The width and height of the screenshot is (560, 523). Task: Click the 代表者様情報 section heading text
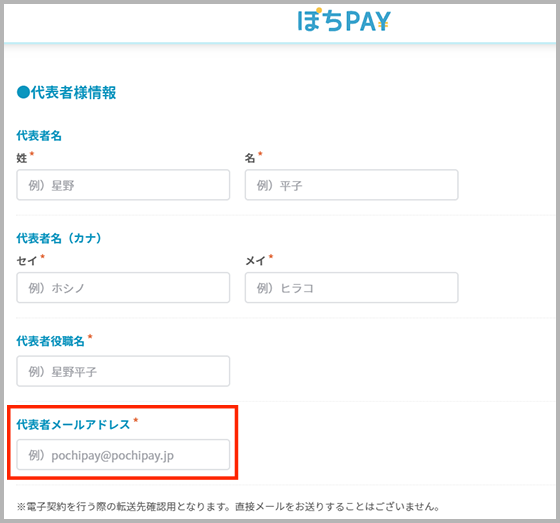click(x=73, y=93)
